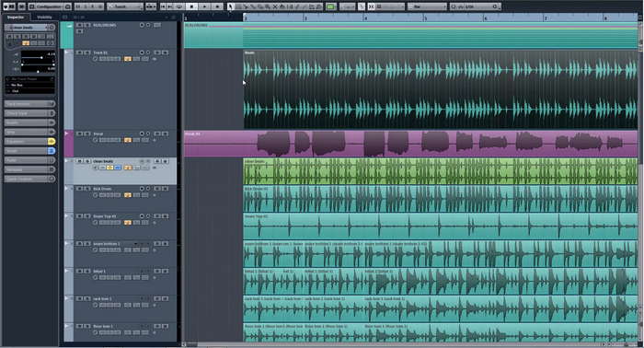This screenshot has width=644, height=348.
Task: Select the Object Selection arrow tool
Action: (230, 6)
